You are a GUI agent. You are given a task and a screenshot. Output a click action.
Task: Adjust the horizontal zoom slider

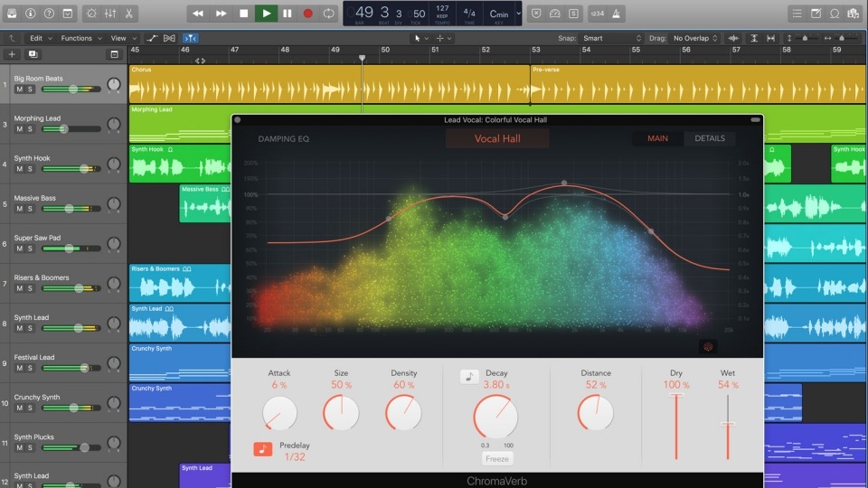point(843,38)
